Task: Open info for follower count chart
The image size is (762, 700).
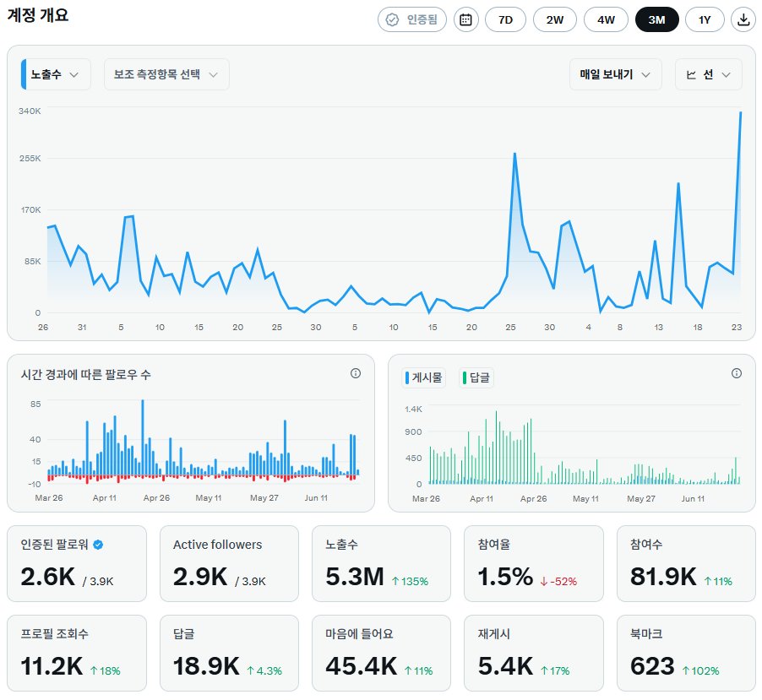Action: point(356,373)
